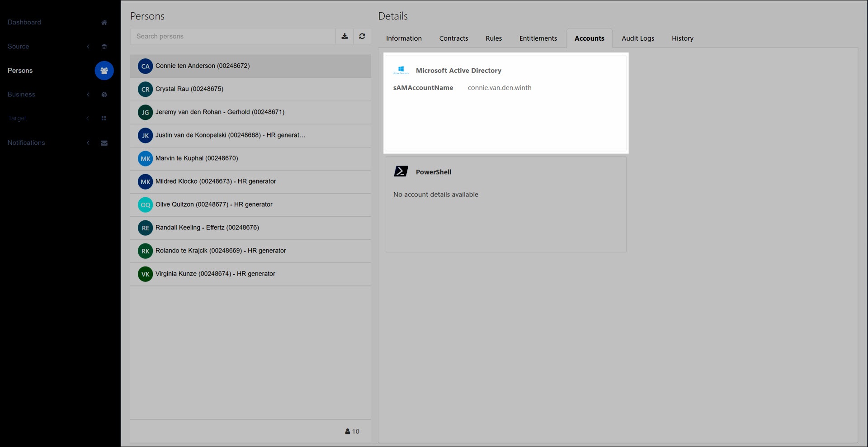Select the Accounts tab
This screenshot has height=447, width=868.
point(589,38)
